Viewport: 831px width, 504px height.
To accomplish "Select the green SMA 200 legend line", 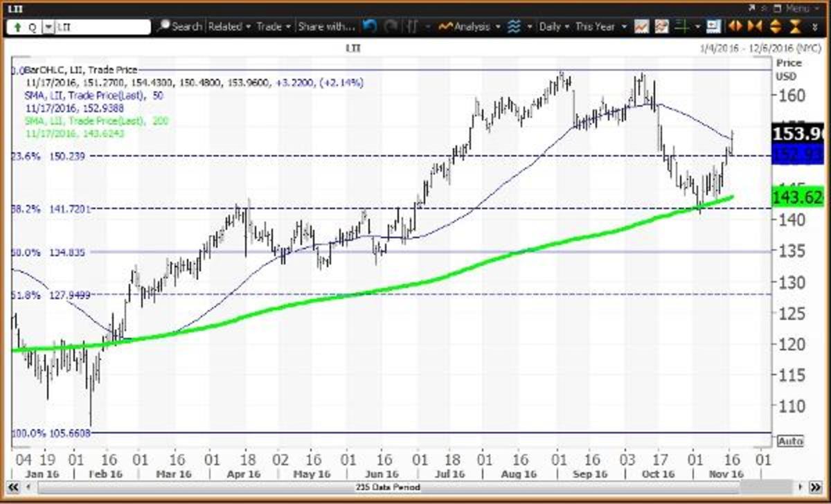I will (x=96, y=120).
